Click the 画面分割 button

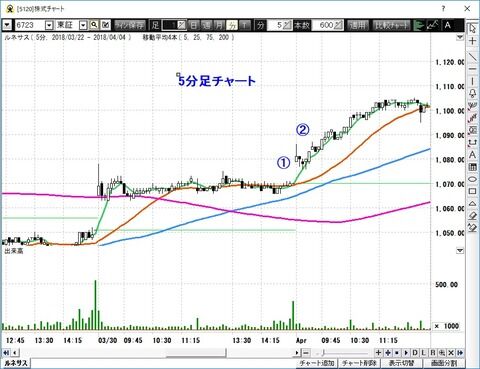[444, 363]
